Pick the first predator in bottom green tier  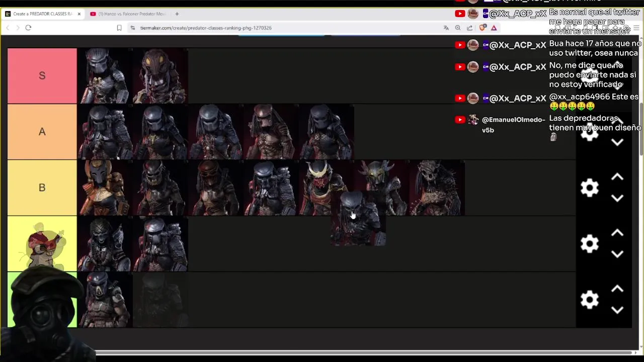pos(105,299)
